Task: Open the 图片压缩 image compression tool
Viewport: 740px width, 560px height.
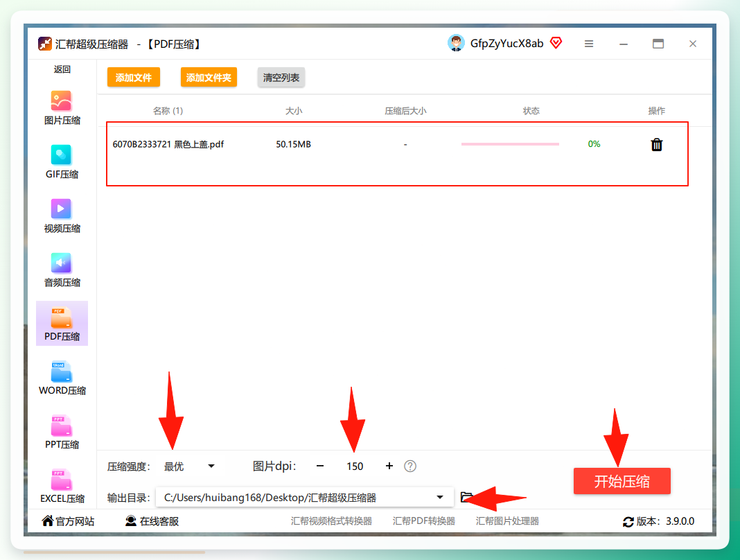Action: tap(62, 108)
